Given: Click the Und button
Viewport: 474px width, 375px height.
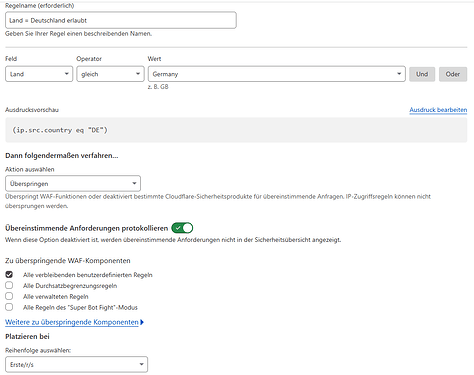Looking at the screenshot, I should tap(422, 74).
